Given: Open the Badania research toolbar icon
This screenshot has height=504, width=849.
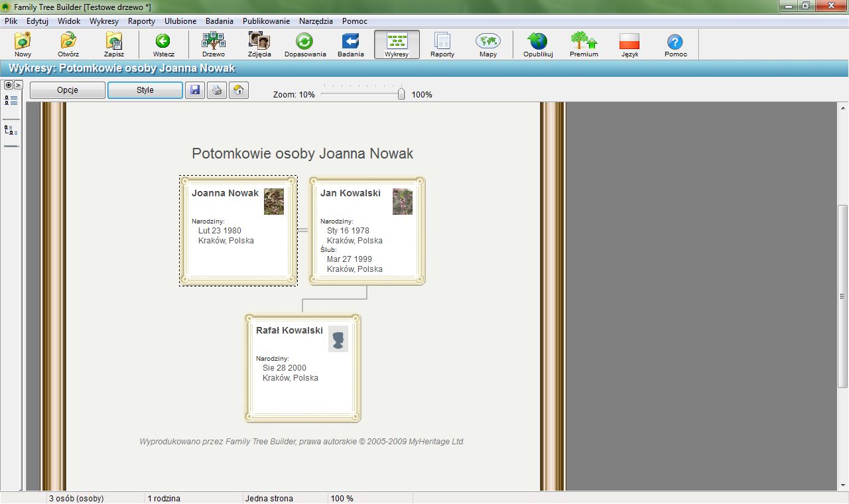Looking at the screenshot, I should tap(350, 44).
